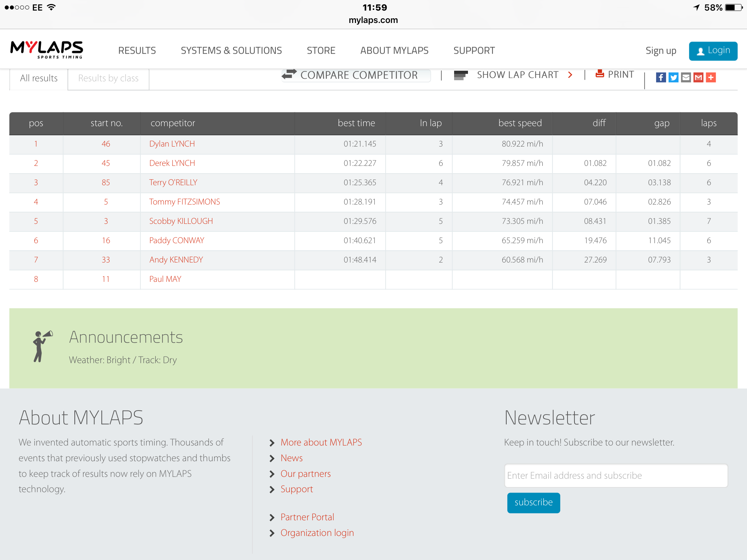Click start number 85
The image size is (747, 560).
coord(106,182)
